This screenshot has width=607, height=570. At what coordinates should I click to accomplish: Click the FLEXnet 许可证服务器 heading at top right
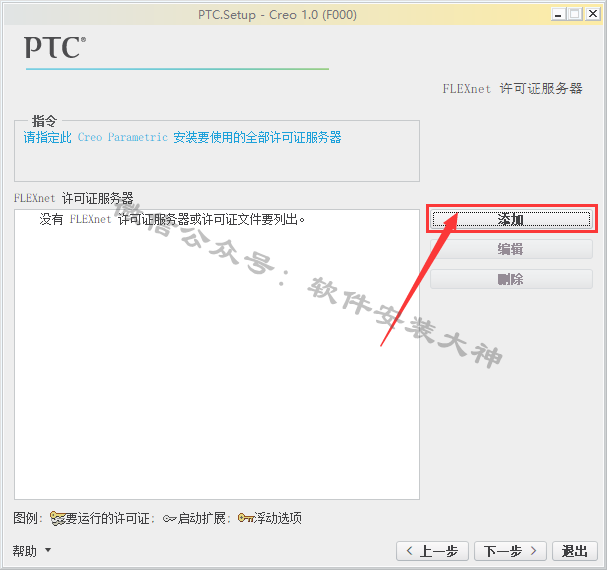pos(513,88)
